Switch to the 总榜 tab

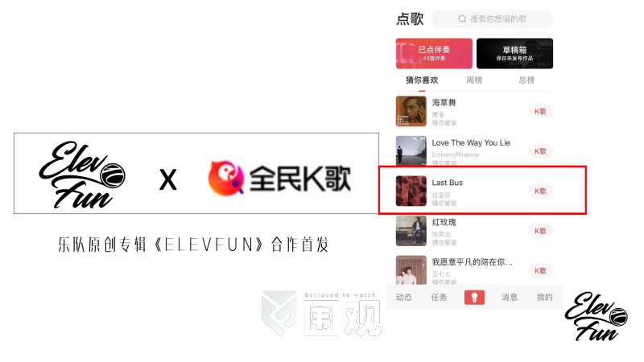click(526, 80)
